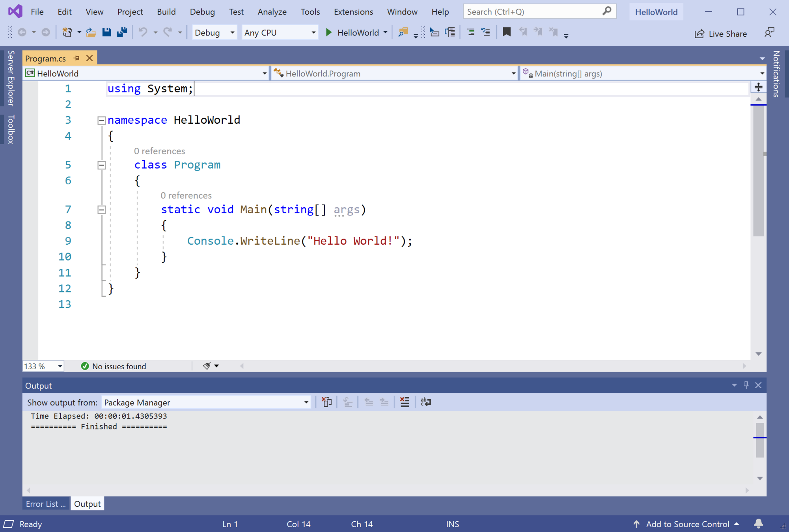Switch to the Error List tab

point(46,504)
